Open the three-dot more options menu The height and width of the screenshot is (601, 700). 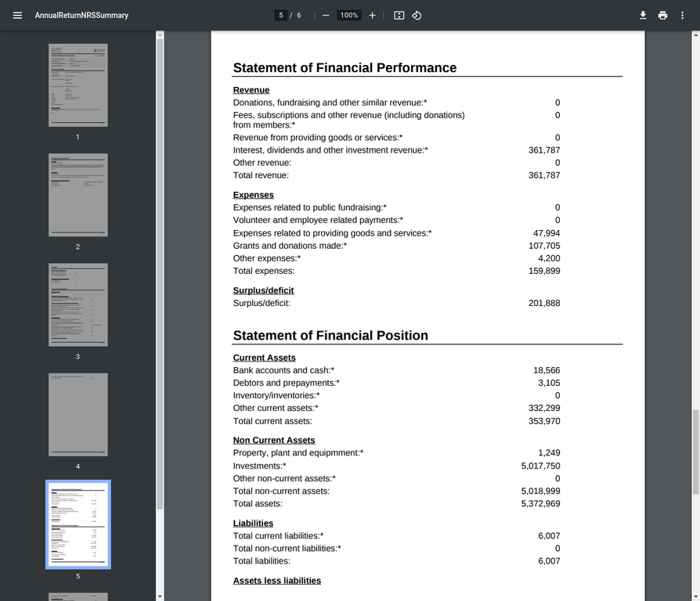682,15
